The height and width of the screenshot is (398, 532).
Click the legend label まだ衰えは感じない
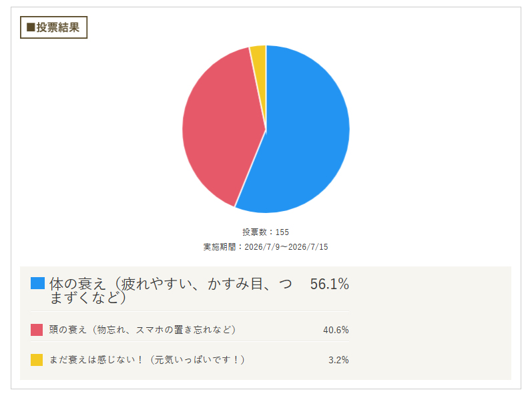coord(147,360)
